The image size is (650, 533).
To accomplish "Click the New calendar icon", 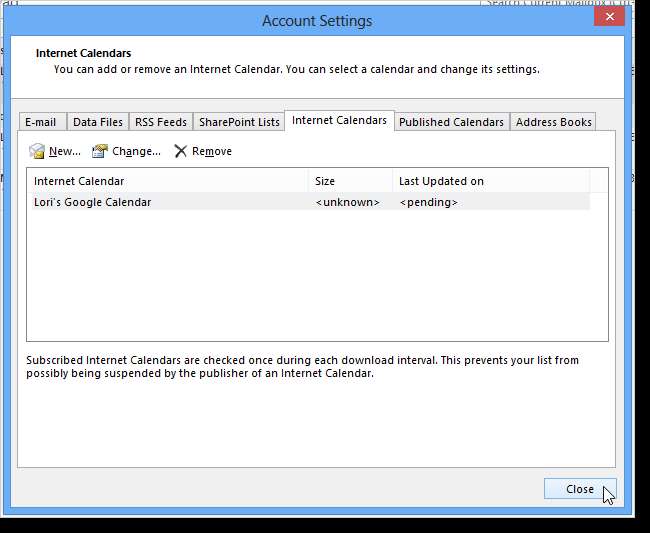I will point(37,151).
